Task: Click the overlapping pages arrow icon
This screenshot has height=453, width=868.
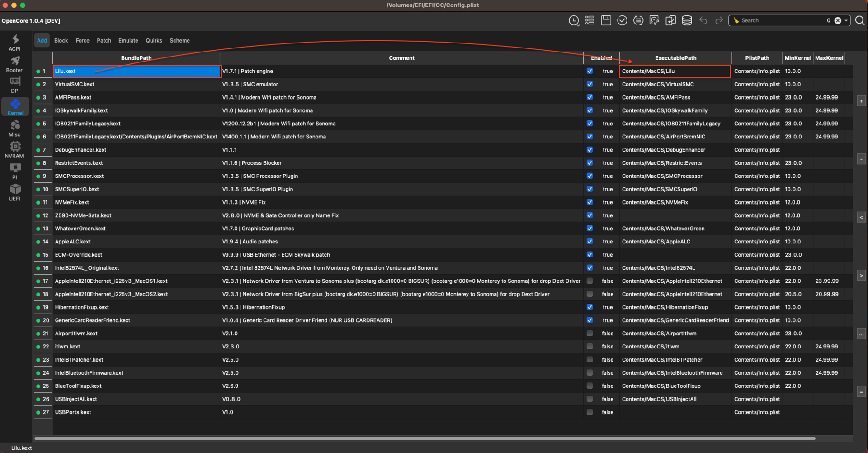Action: [x=670, y=20]
